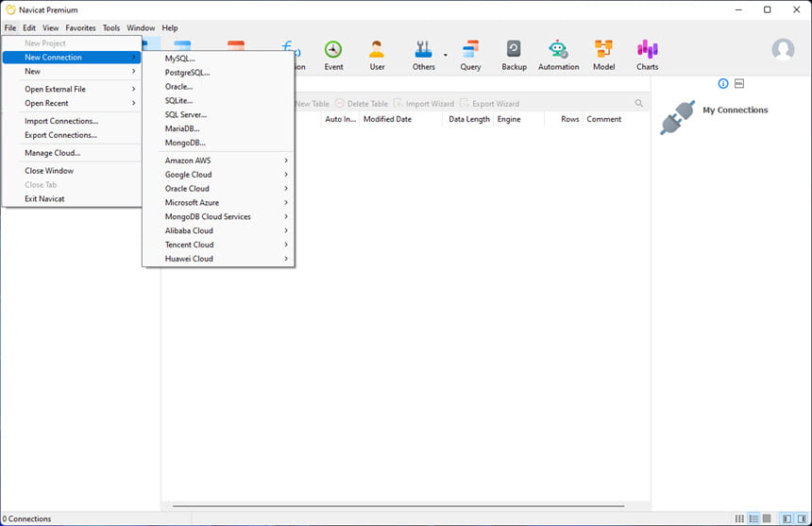Choose MongoDB... connection type
Viewport: 812px width, 526px height.
coord(218,143)
